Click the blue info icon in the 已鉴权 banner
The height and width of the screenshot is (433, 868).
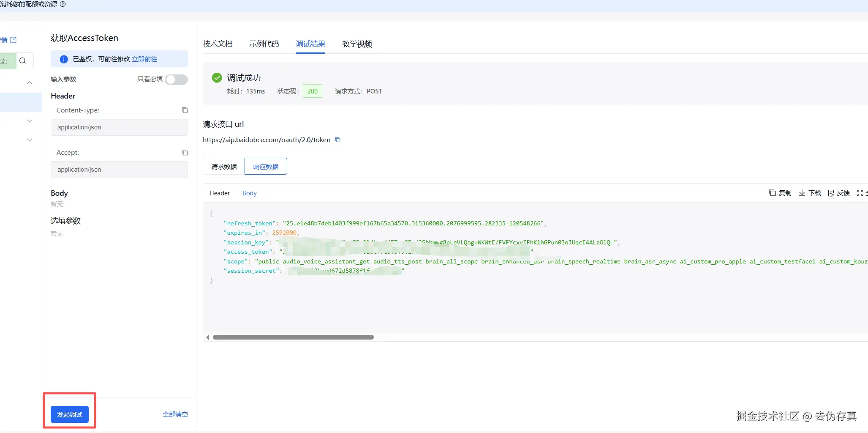(x=64, y=59)
